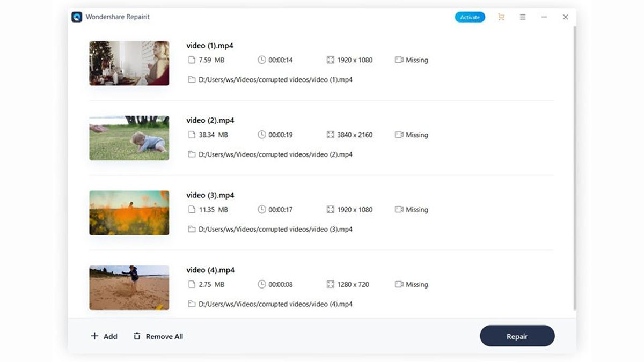Viewport: 644px width, 362px height.
Task: Click folder icon for video (3).mp4 path
Action: click(x=192, y=230)
